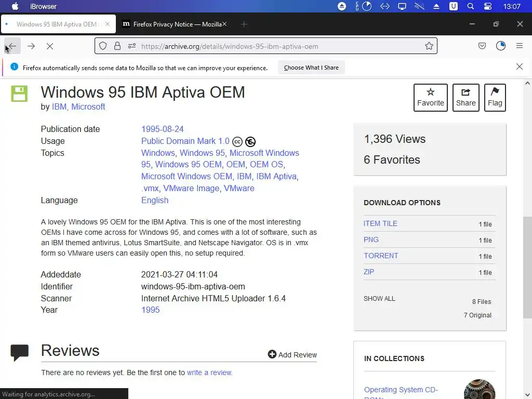
Task: Open the IBM Aptiva topic link
Action: pyautogui.click(x=276, y=177)
